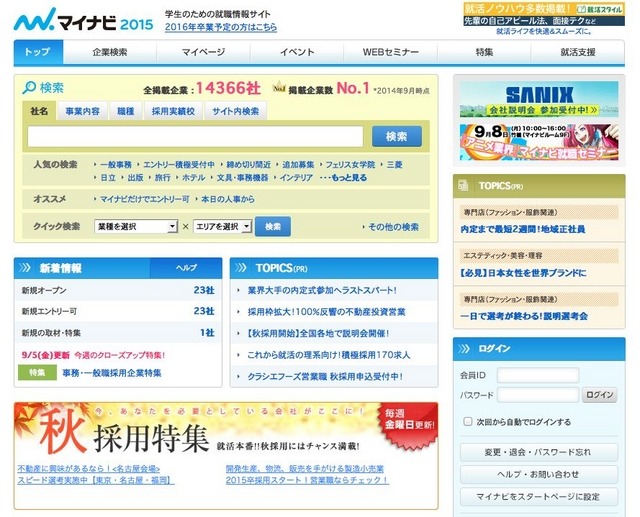Screen dimensions: 640x517
Task: Open the その他の検索 link
Action: pyautogui.click(x=393, y=226)
